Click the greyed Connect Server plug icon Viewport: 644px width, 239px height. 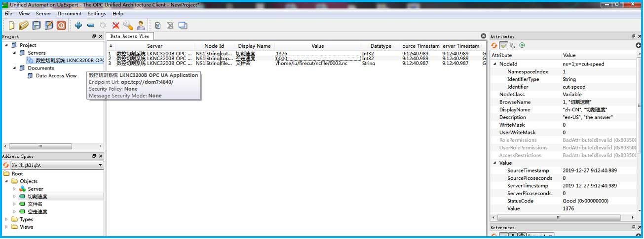tap(103, 25)
